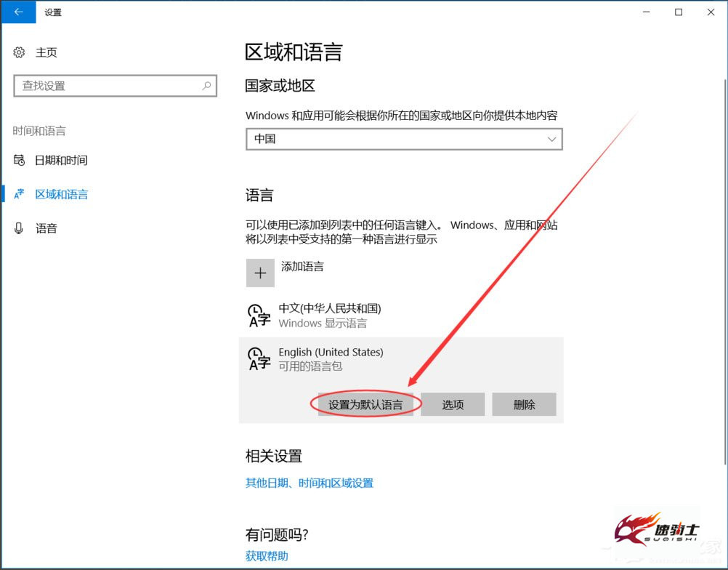This screenshot has width=728, height=570.
Task: Minimize the 设置 window
Action: tap(647, 12)
